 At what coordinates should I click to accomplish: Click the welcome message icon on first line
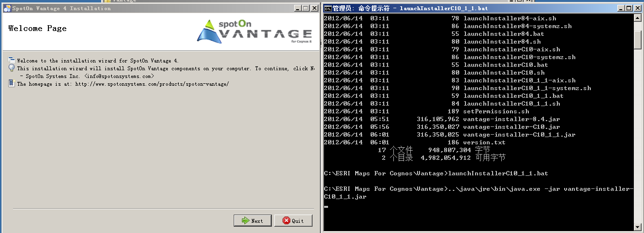[12, 60]
